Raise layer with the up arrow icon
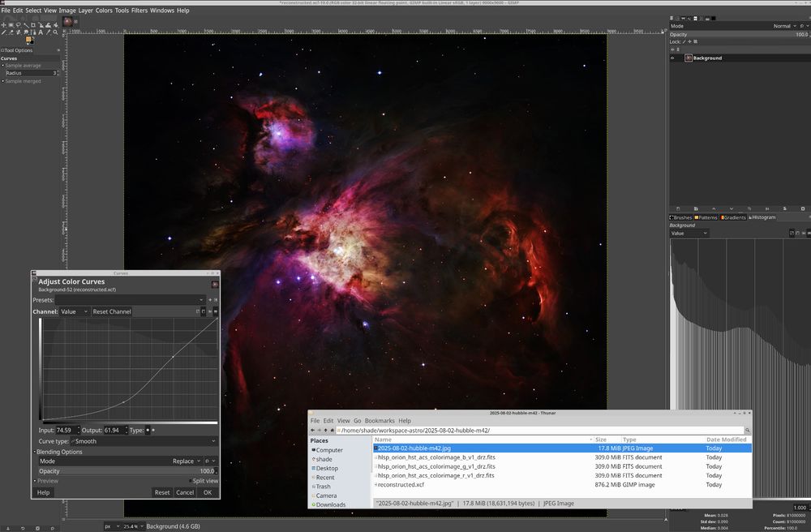The image size is (811, 532). click(714, 209)
